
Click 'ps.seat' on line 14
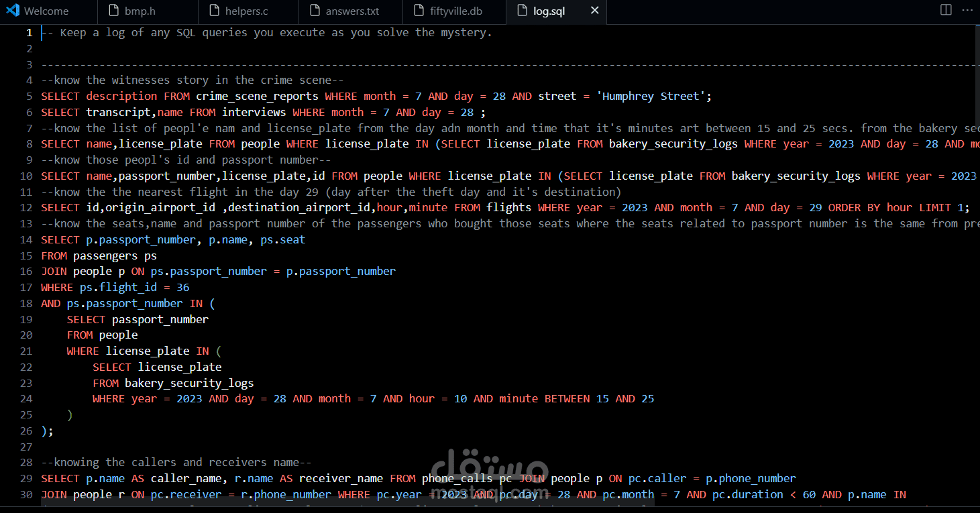(282, 239)
